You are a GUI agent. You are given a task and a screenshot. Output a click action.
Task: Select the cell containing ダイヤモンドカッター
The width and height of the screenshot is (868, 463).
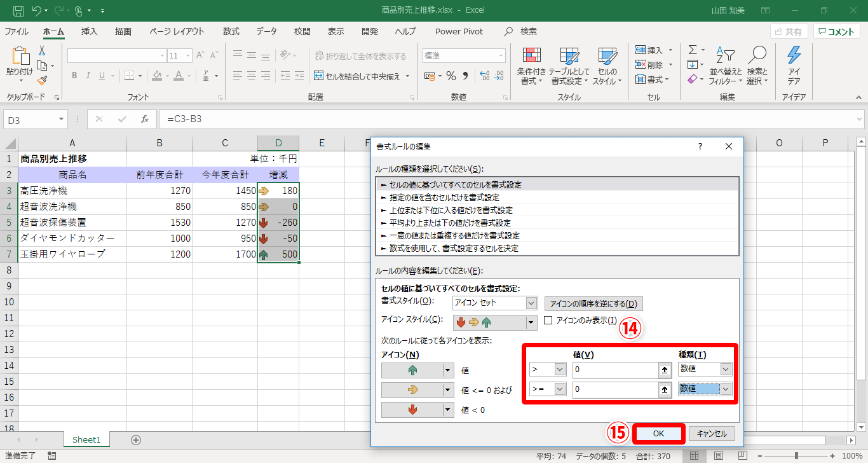(x=72, y=238)
